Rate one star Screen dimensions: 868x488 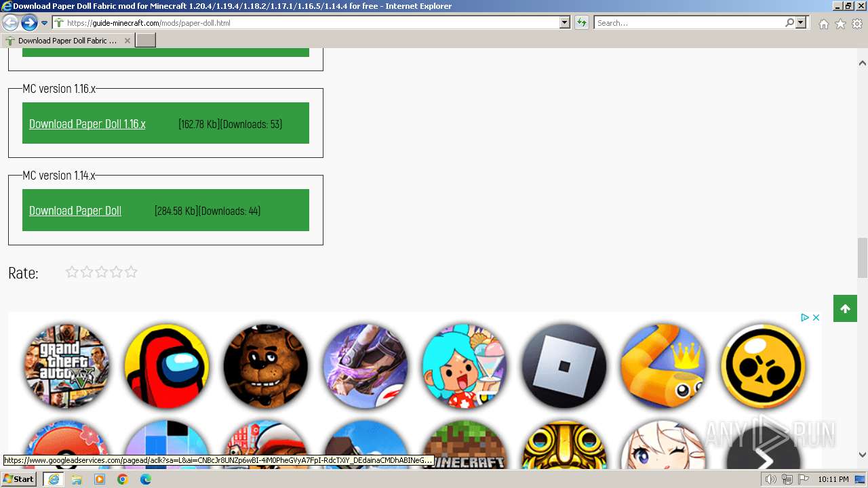72,272
